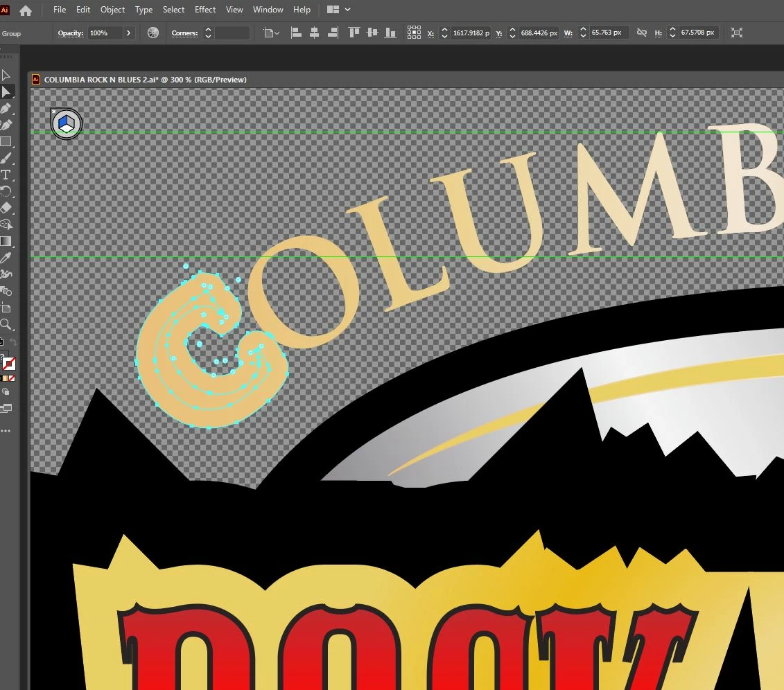Adjust Corners value stepper
This screenshot has height=690, width=784.
(x=208, y=33)
